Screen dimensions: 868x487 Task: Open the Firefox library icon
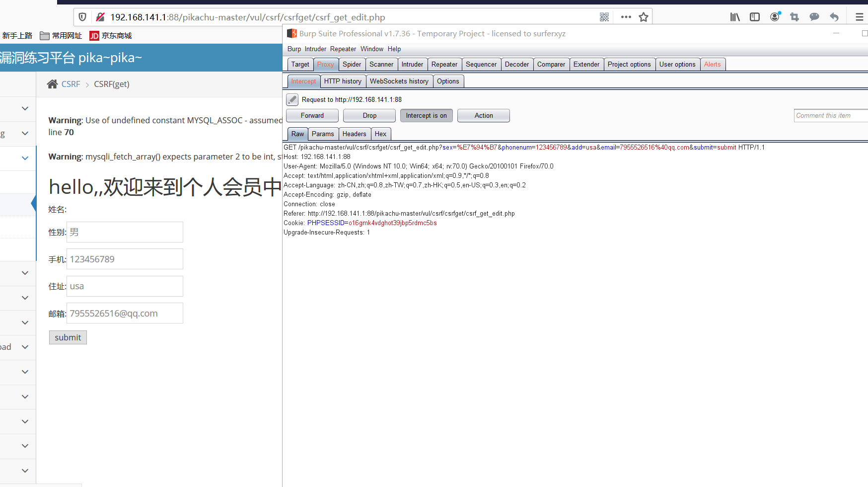coord(735,17)
